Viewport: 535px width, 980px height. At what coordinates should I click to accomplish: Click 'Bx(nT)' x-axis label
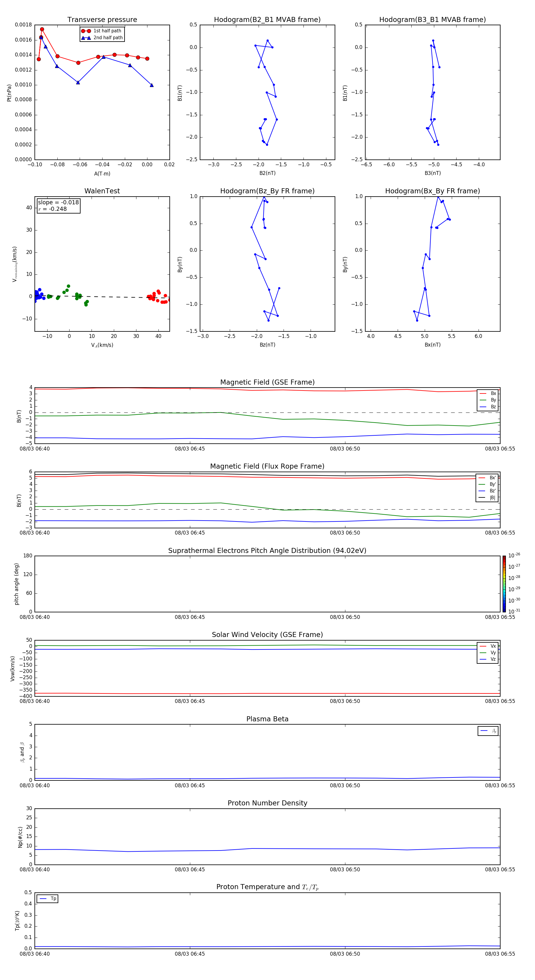pos(432,345)
